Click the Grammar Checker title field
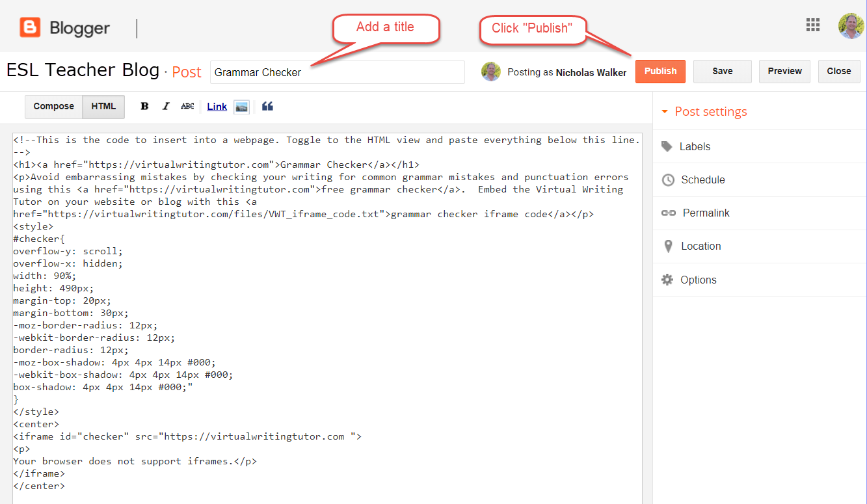867x504 pixels. click(338, 72)
